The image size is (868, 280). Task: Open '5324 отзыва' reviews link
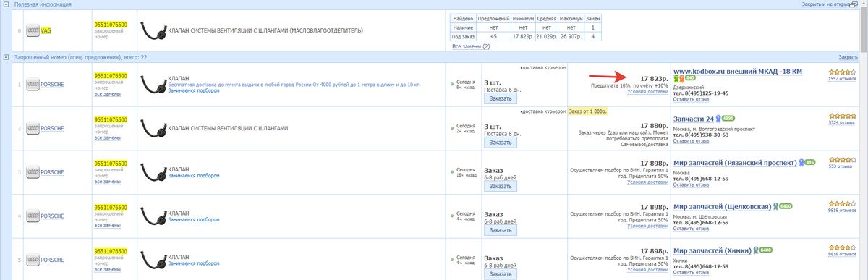842,122
